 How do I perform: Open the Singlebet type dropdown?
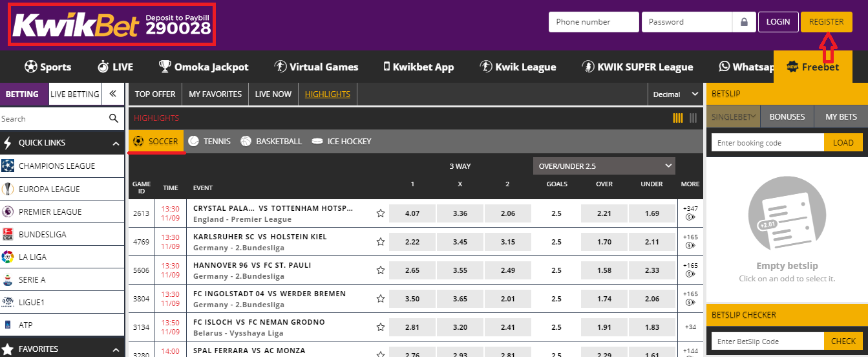[734, 117]
